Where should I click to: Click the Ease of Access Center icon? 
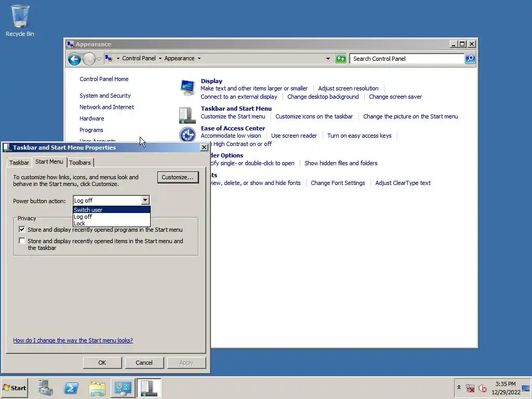187,135
